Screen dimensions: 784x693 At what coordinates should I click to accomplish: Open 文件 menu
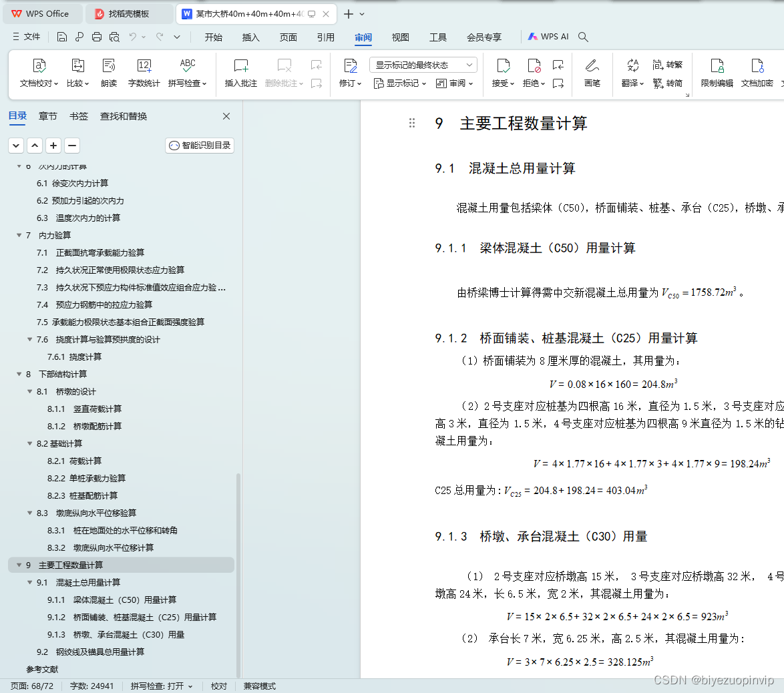pyautogui.click(x=27, y=37)
